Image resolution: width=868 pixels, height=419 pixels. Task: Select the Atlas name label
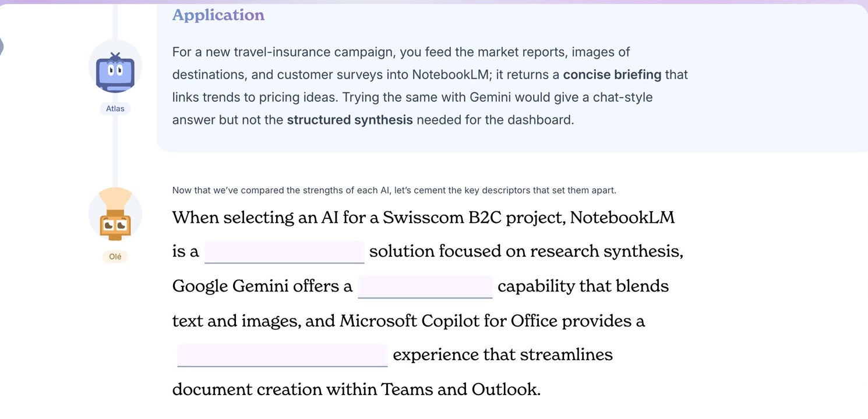(115, 108)
